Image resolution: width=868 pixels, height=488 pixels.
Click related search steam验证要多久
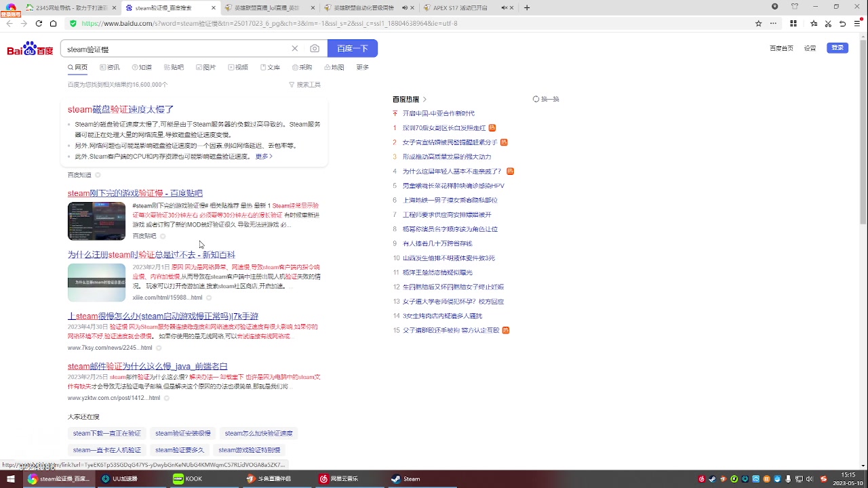(180, 450)
